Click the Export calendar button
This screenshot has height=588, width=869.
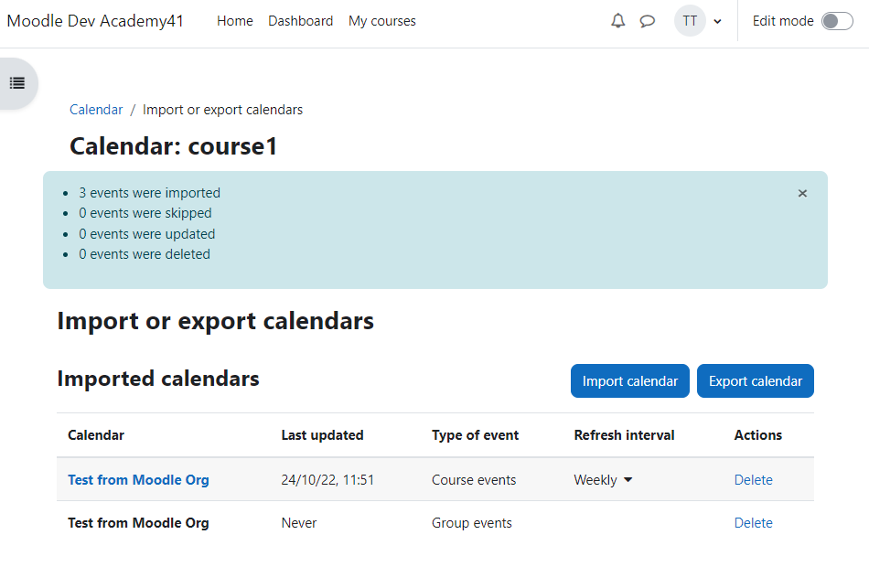point(756,380)
